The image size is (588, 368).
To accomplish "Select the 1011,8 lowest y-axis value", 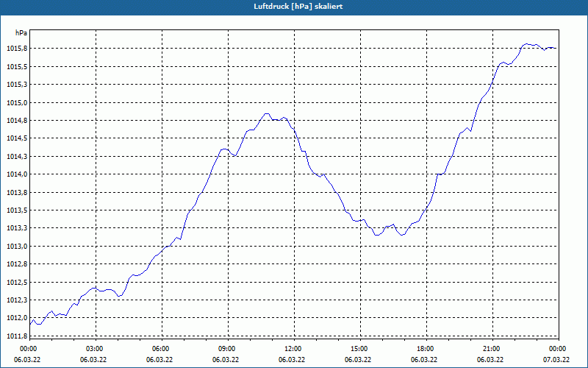I will (17, 336).
